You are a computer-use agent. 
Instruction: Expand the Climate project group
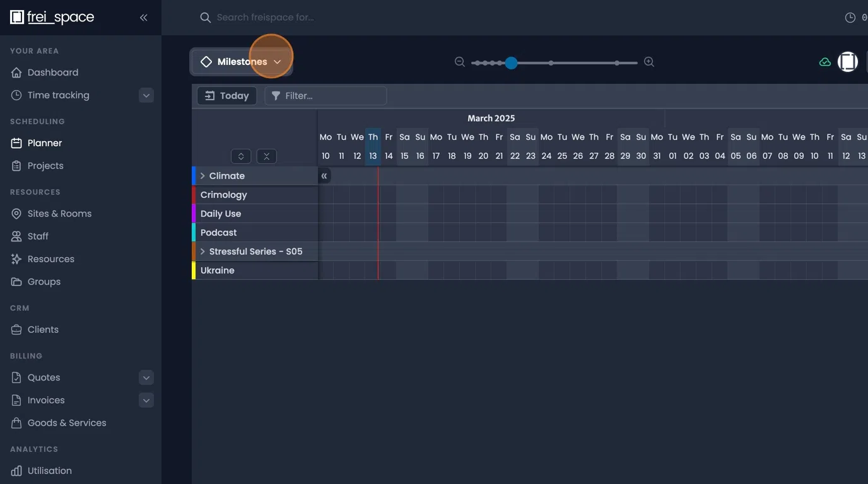pyautogui.click(x=202, y=175)
